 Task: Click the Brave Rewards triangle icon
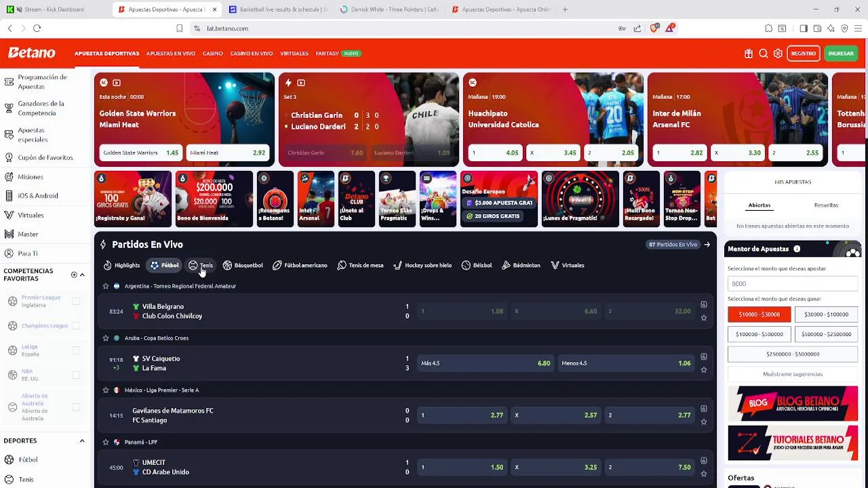tap(671, 28)
